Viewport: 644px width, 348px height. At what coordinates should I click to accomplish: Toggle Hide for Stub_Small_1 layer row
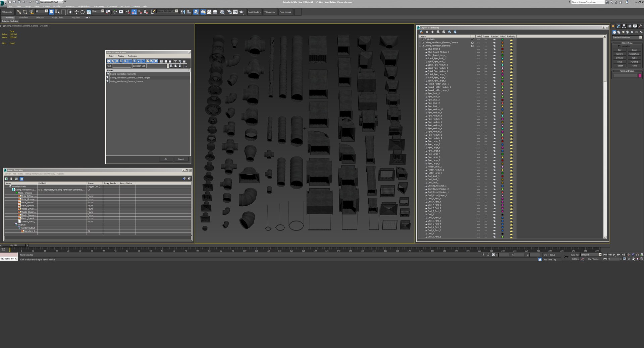tap(478, 49)
